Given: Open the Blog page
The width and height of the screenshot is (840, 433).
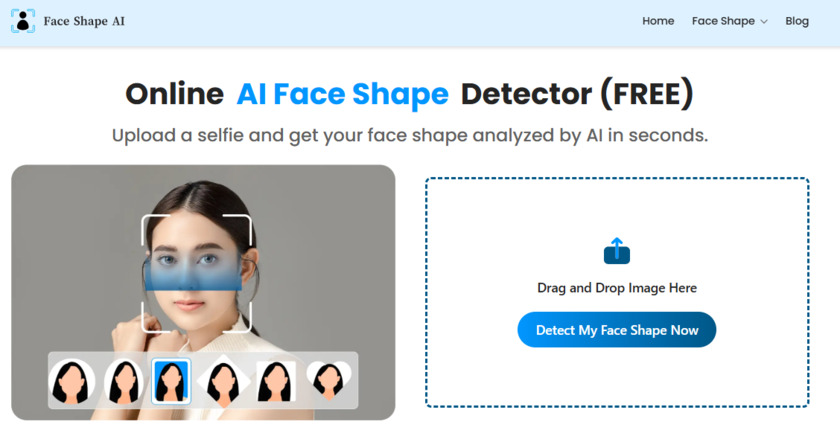Looking at the screenshot, I should pos(797,21).
